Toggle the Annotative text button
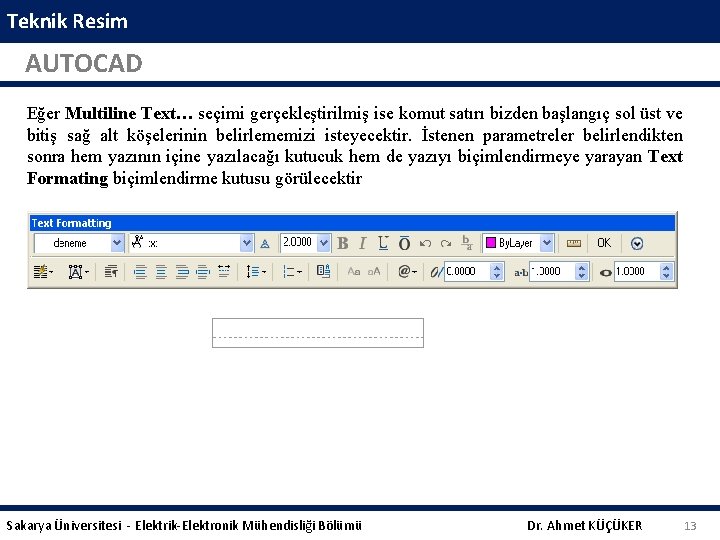 (x=265, y=244)
